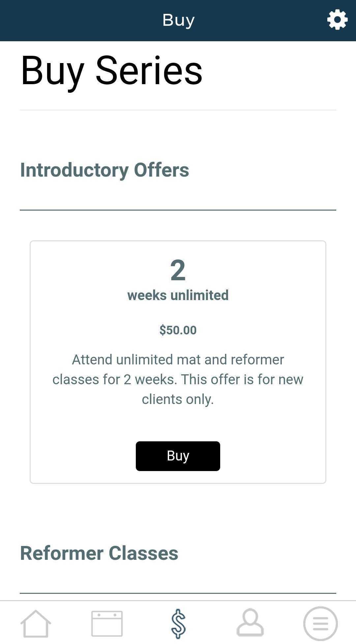
Task: Tap the large "2" numeral
Action: [178, 270]
